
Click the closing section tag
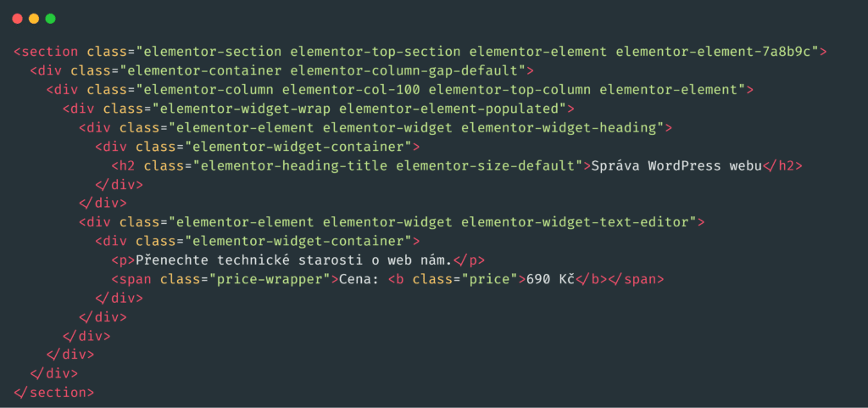coord(54,393)
